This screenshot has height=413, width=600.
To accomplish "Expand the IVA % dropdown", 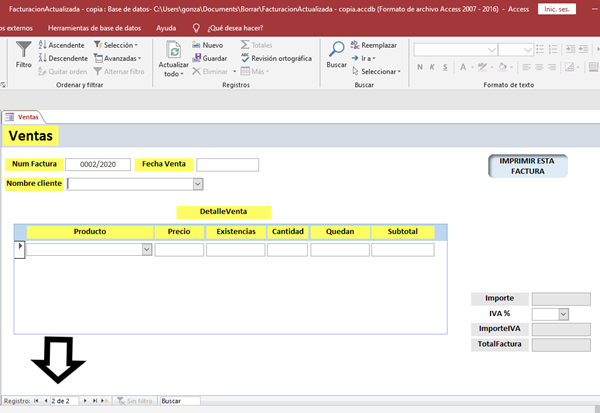I will pos(564,314).
